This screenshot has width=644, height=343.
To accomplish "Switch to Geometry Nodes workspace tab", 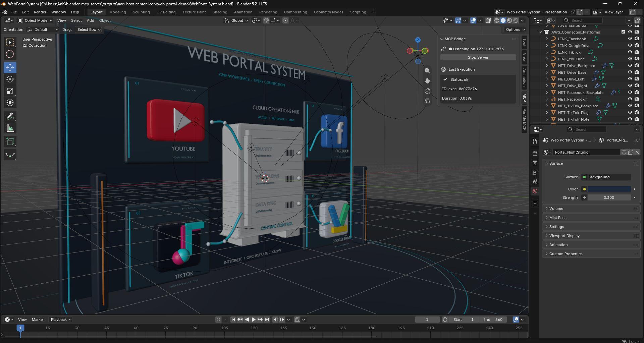I will [x=328, y=12].
